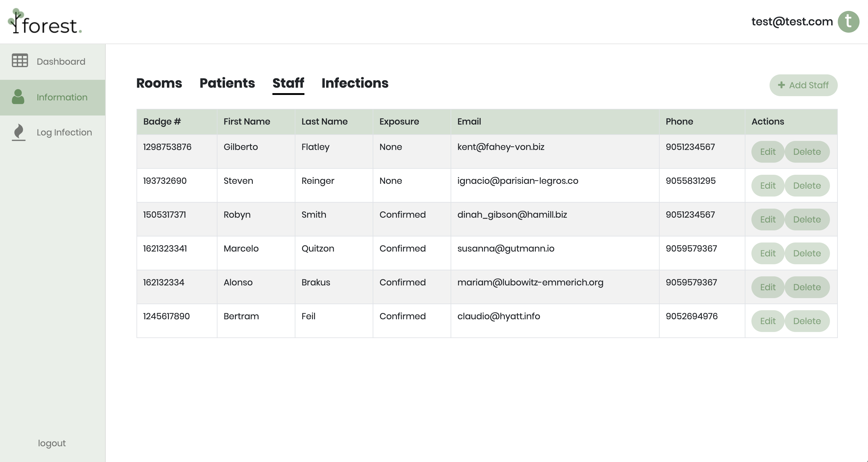The height and width of the screenshot is (462, 868).
Task: Edit Robyn Smith's staff entry
Action: 768,220
